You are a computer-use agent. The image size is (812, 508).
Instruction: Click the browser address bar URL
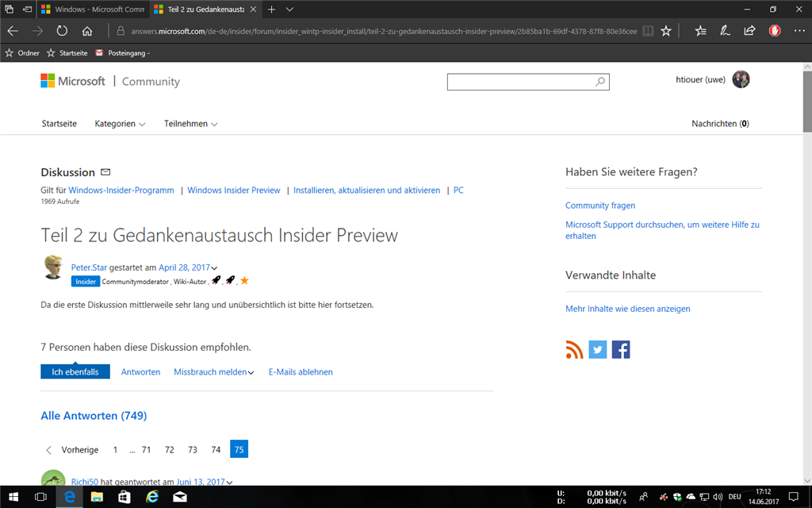click(384, 31)
